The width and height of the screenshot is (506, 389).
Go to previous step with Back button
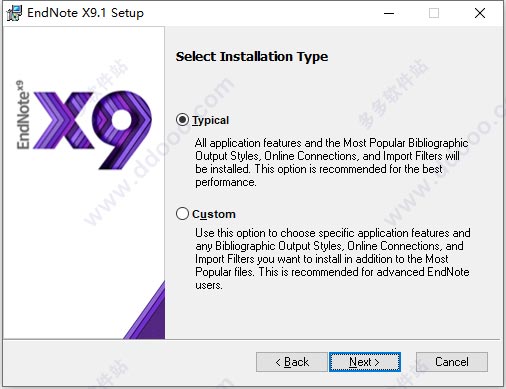292,362
